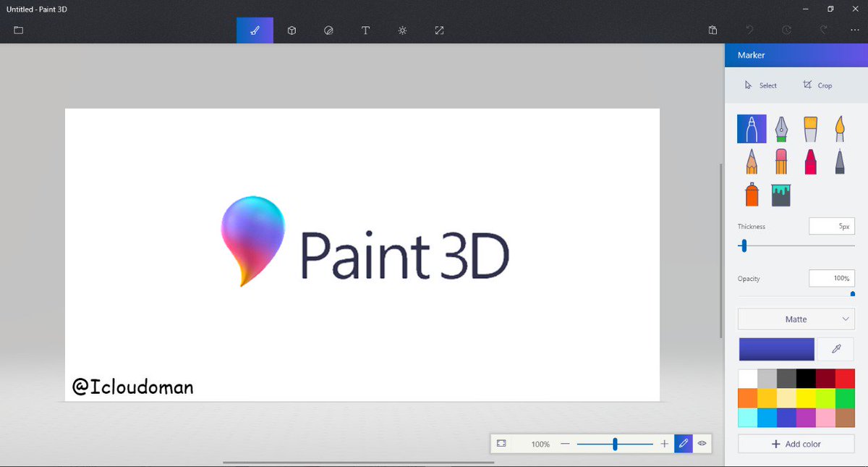
Task: Click the History clock icon
Action: 786,30
